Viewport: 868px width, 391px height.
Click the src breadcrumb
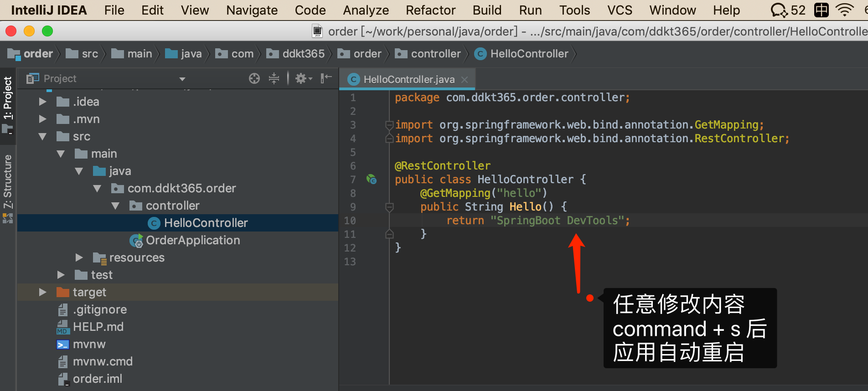point(82,54)
